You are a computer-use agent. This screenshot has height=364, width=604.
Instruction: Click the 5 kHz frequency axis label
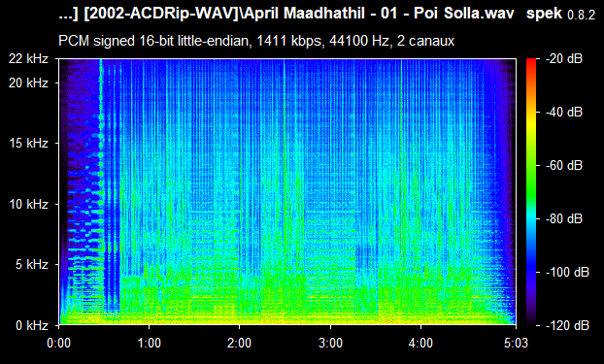click(x=32, y=265)
